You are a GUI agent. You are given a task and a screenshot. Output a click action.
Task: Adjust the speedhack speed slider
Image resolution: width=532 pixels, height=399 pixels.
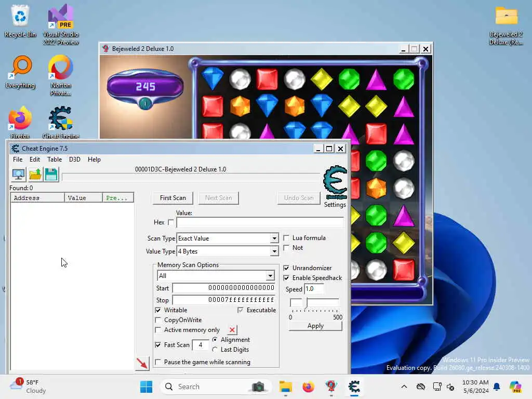tap(307, 303)
